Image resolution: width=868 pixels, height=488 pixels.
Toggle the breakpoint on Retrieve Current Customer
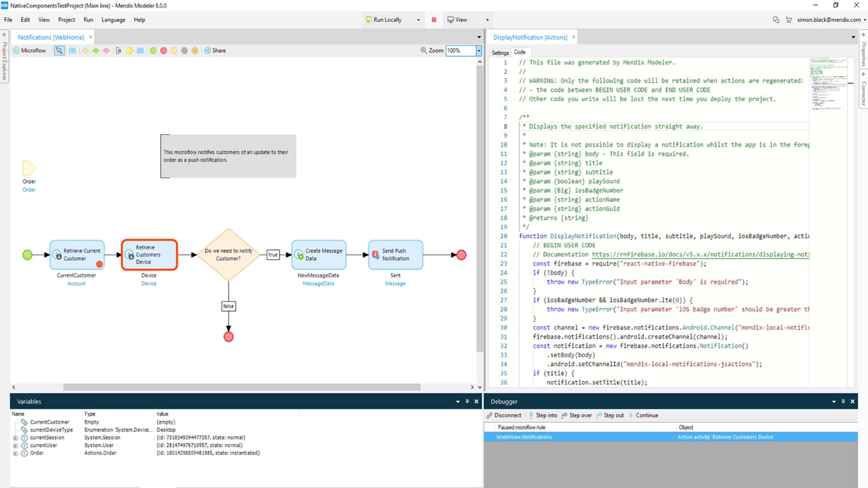(99, 264)
